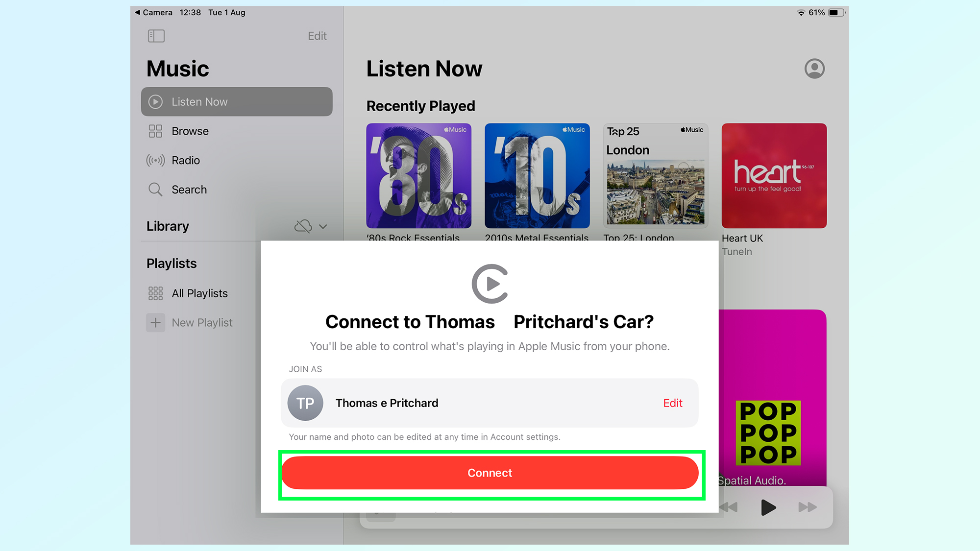The width and height of the screenshot is (980, 551).
Task: Click the skip backward playback icon
Action: pyautogui.click(x=730, y=507)
